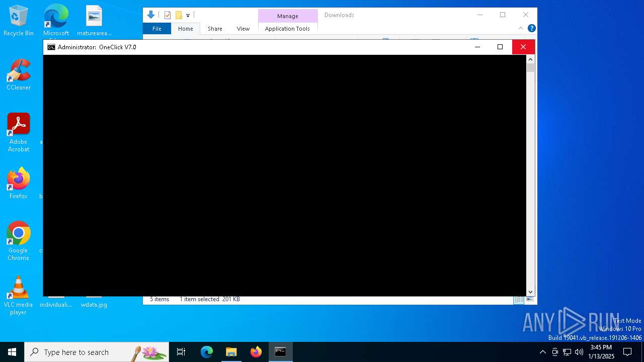Open the Microsoft Edge desktop shortcut

(x=56, y=20)
